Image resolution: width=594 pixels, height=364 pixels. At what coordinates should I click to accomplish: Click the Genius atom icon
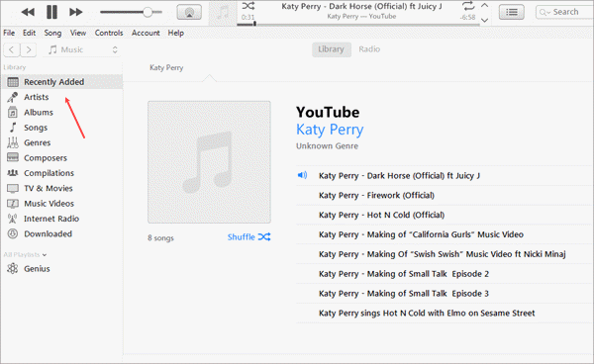(x=13, y=269)
